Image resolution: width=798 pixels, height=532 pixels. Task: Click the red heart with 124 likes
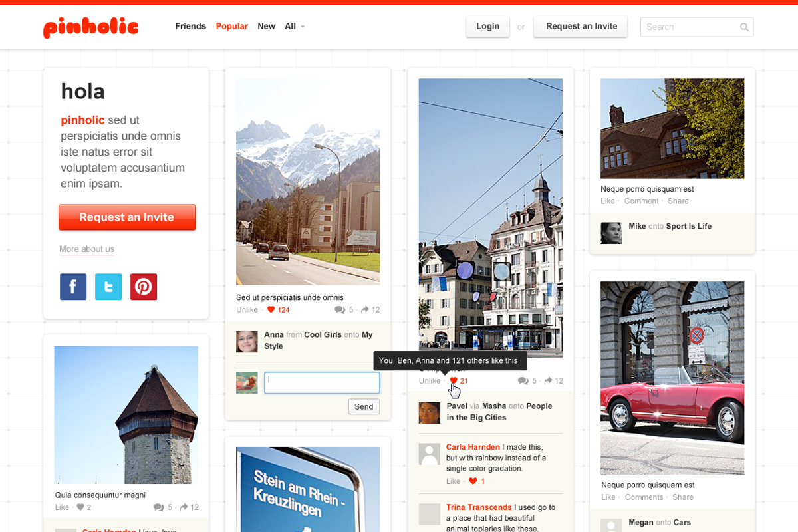(x=271, y=310)
